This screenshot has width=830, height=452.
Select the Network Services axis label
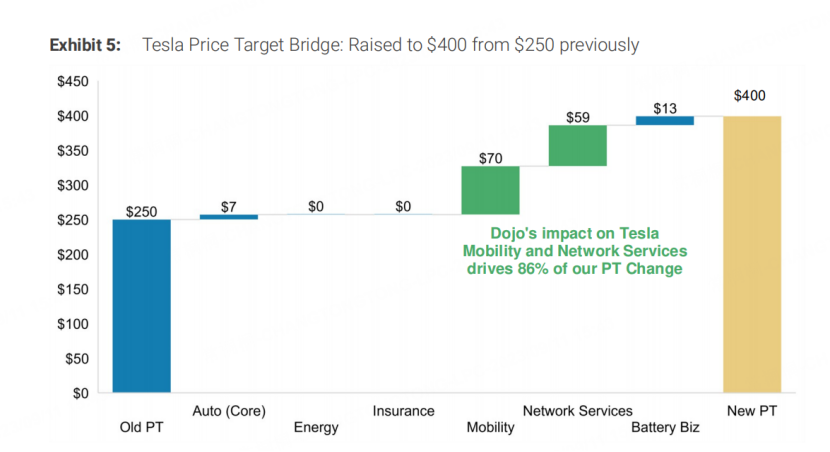pyautogui.click(x=578, y=411)
